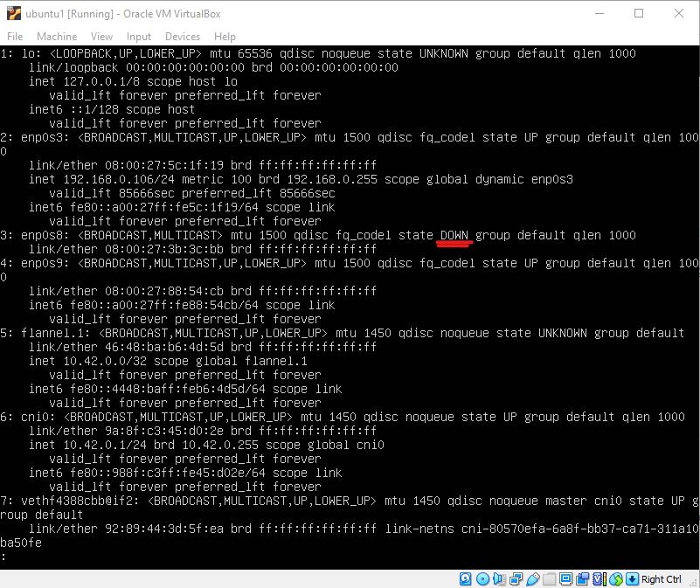Click the 10.42.0.1/24 cni0 address
The width and height of the screenshot is (700, 588).
[x=105, y=445]
